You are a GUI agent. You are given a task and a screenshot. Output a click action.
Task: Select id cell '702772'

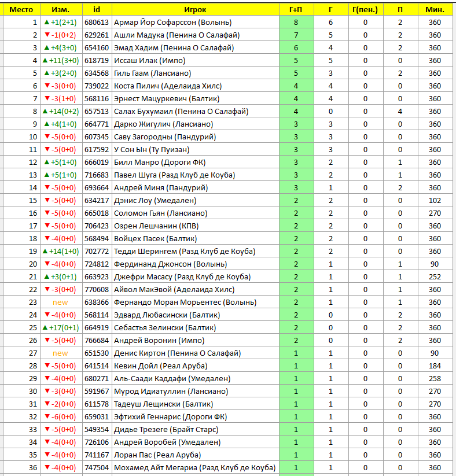click(97, 252)
